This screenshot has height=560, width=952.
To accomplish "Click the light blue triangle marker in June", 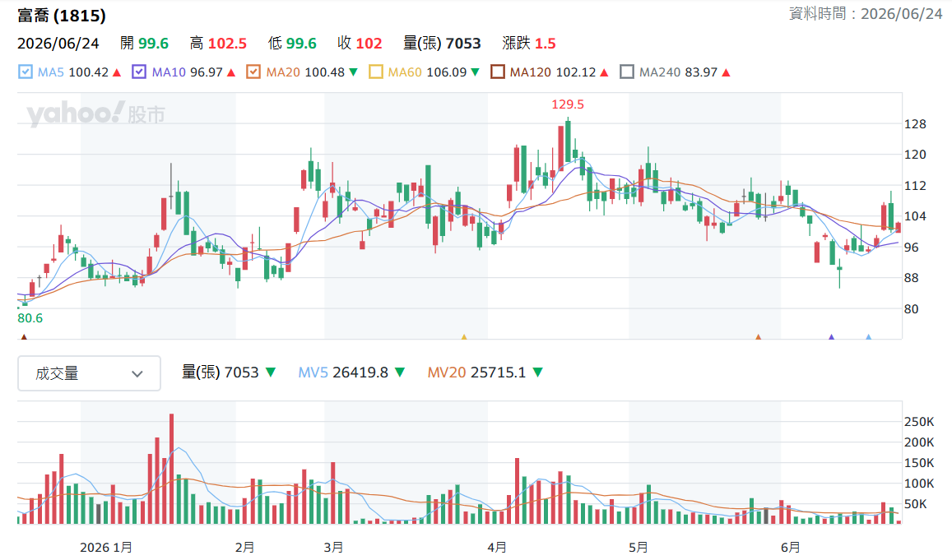I will click(869, 336).
